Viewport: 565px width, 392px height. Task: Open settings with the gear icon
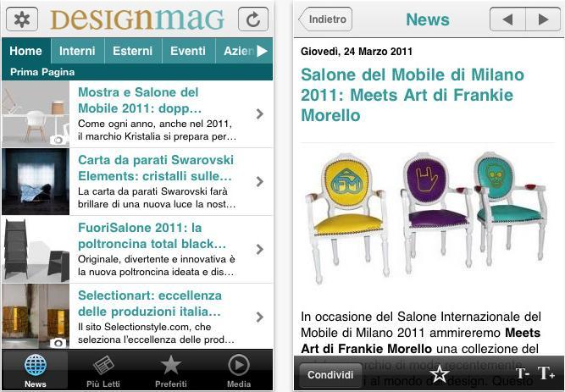click(22, 19)
